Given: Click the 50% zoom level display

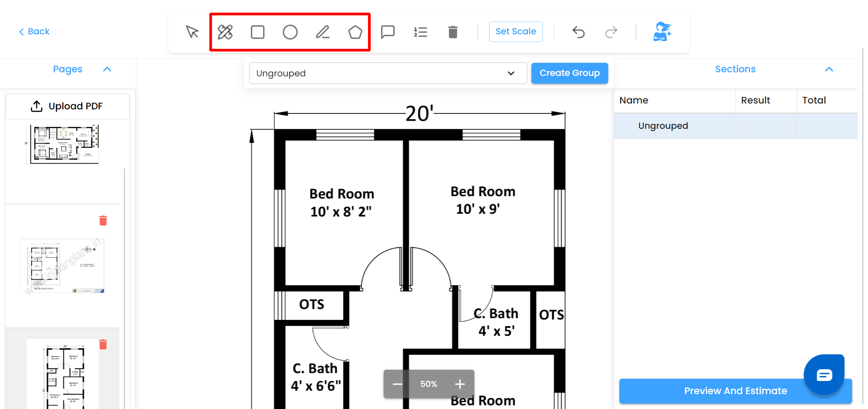Looking at the screenshot, I should click(429, 384).
